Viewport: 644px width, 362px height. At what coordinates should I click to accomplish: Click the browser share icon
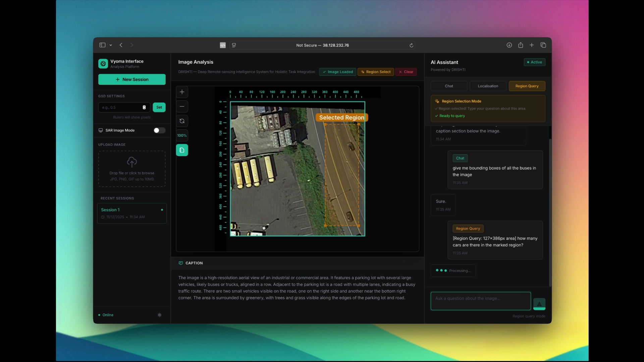click(x=521, y=45)
